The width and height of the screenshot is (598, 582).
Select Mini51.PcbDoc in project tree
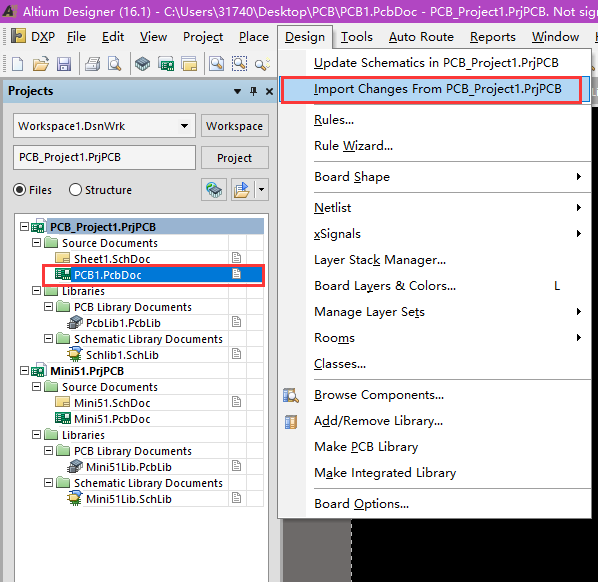[112, 419]
